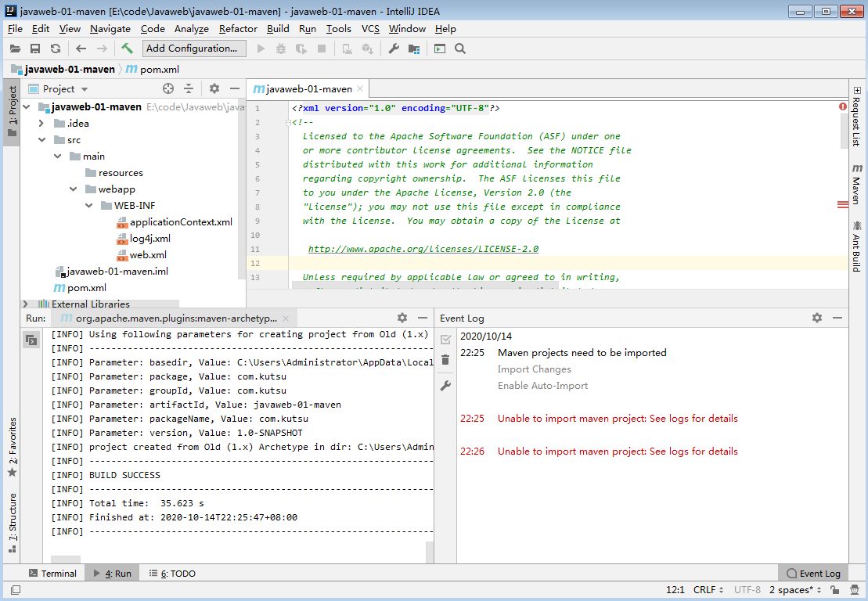
Task: Switch to the javaweb-01-maven editor tab
Action: pos(308,89)
